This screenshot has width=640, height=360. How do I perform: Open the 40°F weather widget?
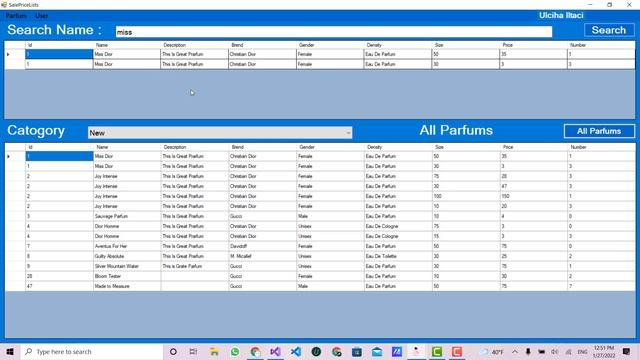[492, 351]
